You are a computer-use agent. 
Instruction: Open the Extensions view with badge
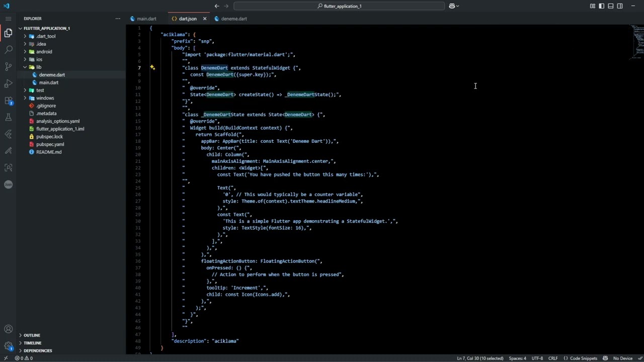8,101
